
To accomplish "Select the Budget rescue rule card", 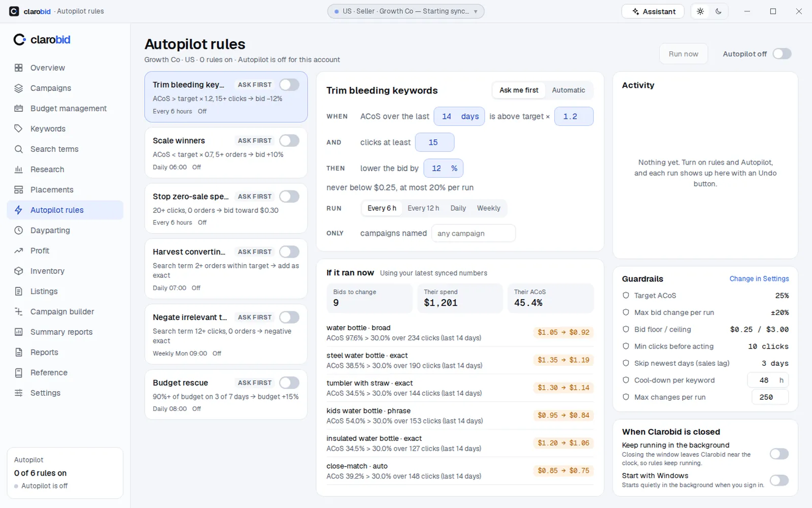I will tap(226, 395).
